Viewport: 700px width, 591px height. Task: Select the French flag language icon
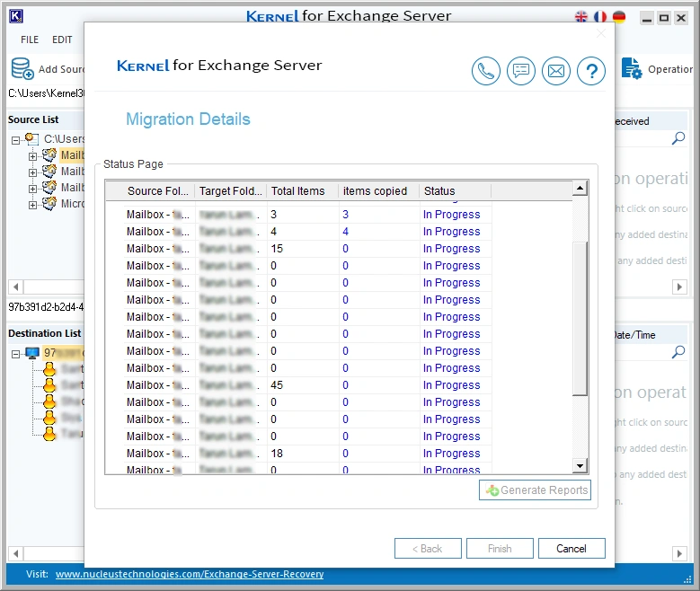(600, 17)
